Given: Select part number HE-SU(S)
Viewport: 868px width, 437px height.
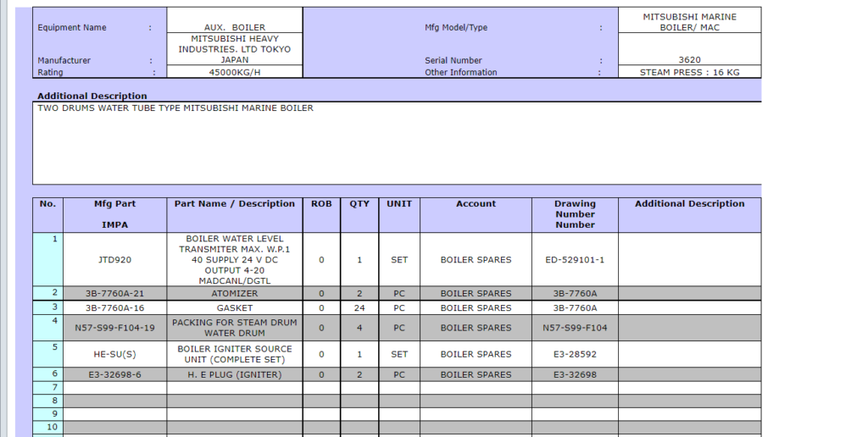Looking at the screenshot, I should click(x=114, y=354).
